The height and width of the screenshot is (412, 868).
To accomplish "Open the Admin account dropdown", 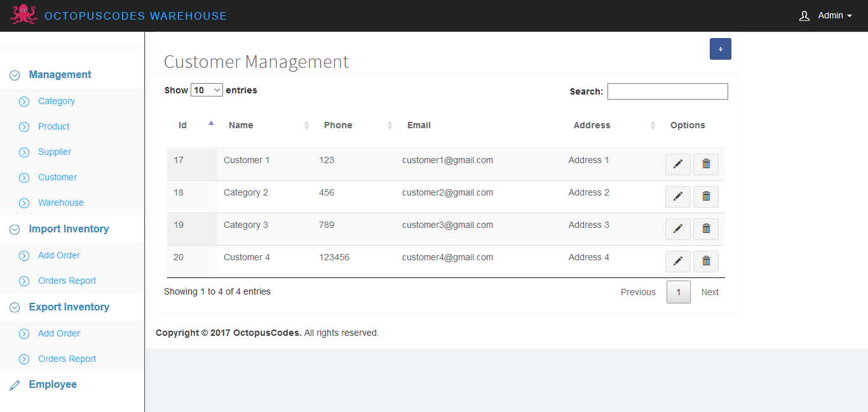I will tap(834, 16).
